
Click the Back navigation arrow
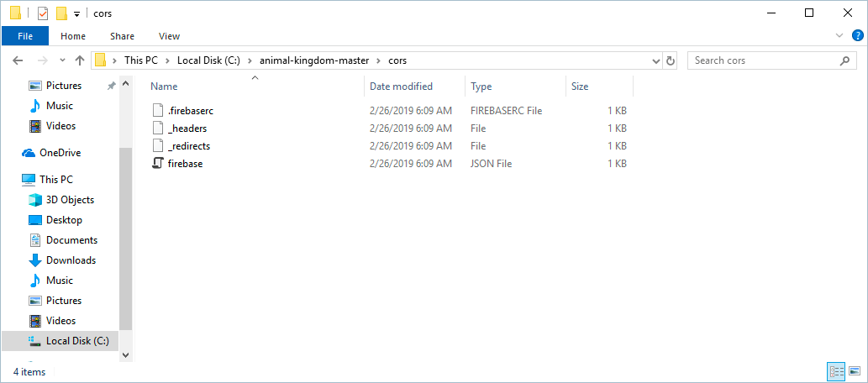[18, 60]
